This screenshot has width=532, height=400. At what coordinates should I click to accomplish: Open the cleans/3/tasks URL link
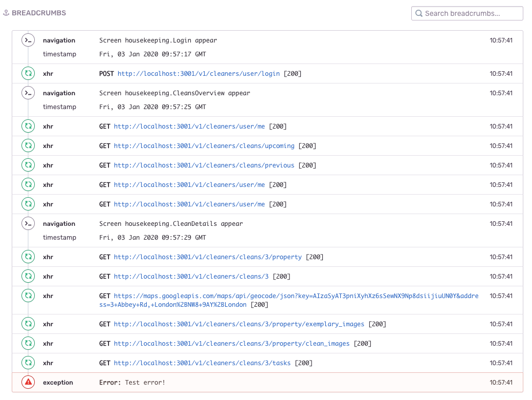202,363
